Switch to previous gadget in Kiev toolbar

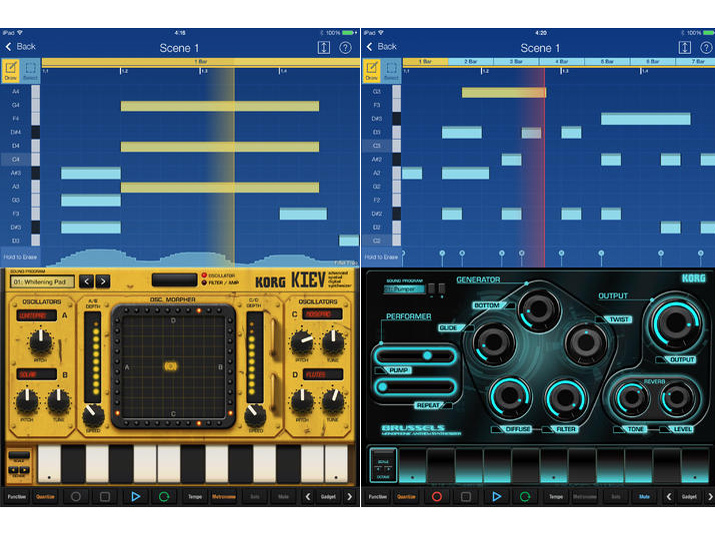pos(308,497)
